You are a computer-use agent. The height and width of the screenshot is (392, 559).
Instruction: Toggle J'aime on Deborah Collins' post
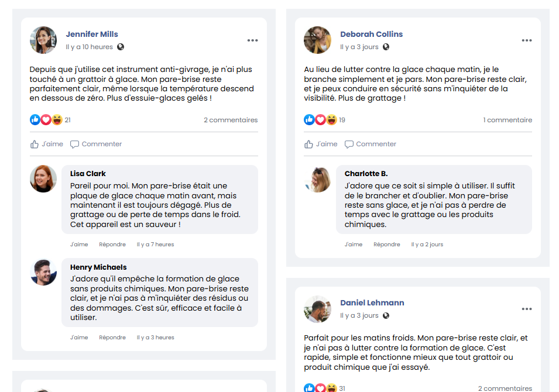(321, 144)
